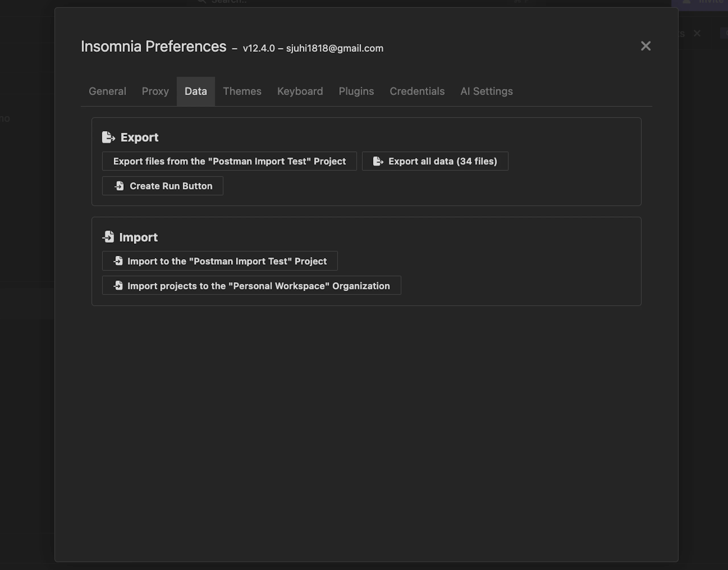Close the background tab behind the dialog
Screen dimensions: 728x570
coord(697,33)
